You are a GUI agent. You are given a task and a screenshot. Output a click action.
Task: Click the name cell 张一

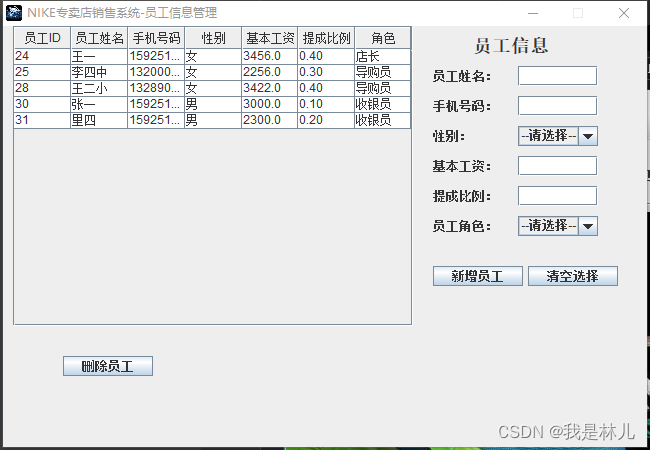[99, 104]
